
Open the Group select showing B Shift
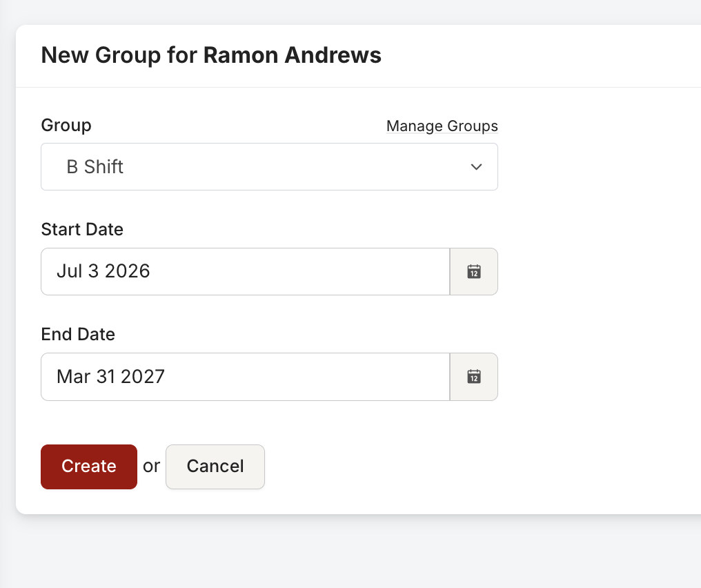tap(269, 167)
